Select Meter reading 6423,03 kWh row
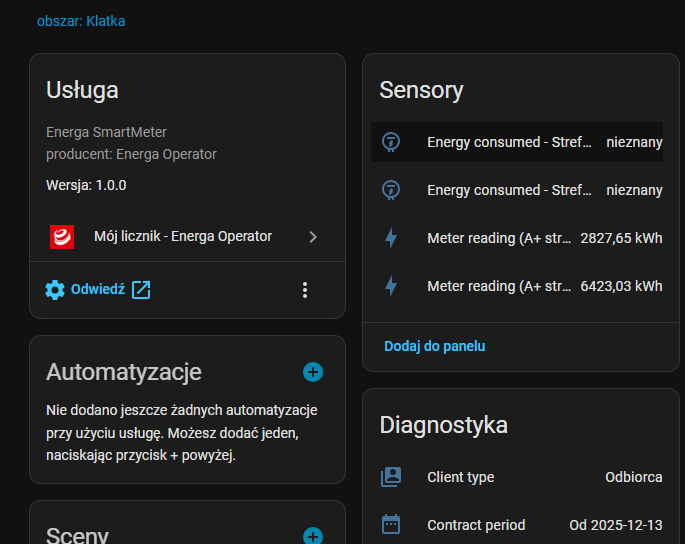The height and width of the screenshot is (544, 685). pos(520,286)
